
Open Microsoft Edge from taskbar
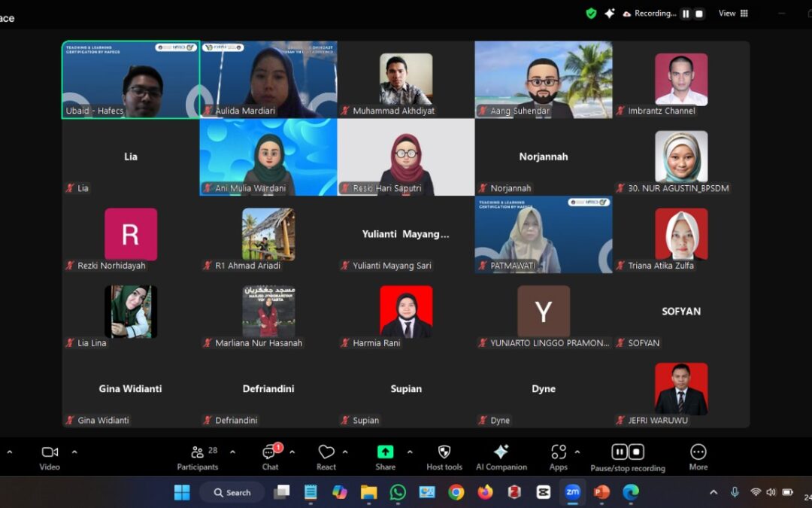coord(630,492)
